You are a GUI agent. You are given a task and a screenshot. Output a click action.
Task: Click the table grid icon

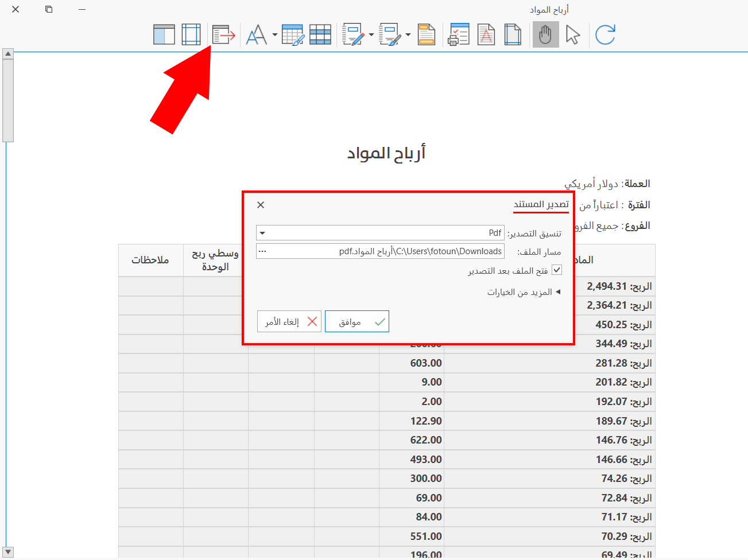point(320,35)
